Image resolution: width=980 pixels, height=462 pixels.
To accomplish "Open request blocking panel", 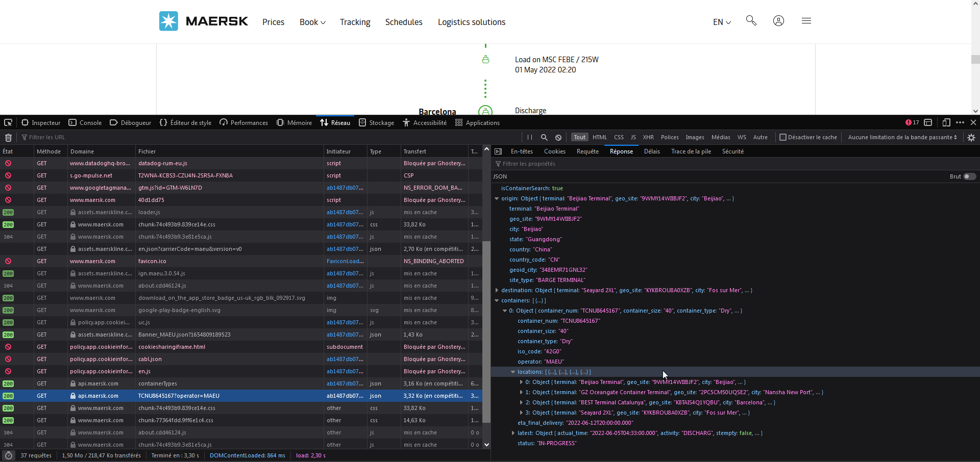I will (558, 137).
